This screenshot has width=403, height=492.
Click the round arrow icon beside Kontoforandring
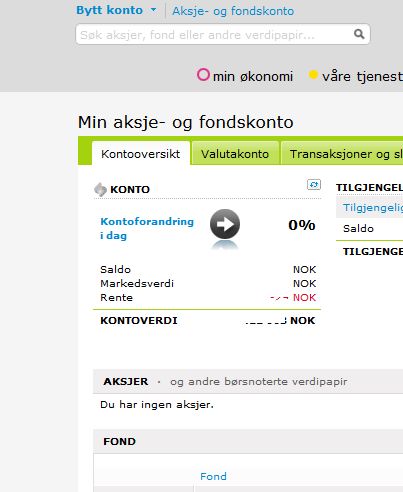pyautogui.click(x=225, y=224)
